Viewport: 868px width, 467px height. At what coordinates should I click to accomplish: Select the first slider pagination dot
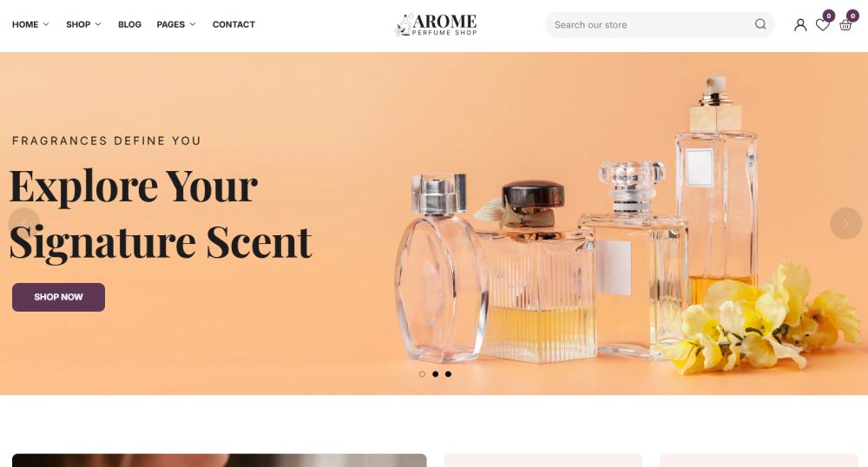point(422,374)
